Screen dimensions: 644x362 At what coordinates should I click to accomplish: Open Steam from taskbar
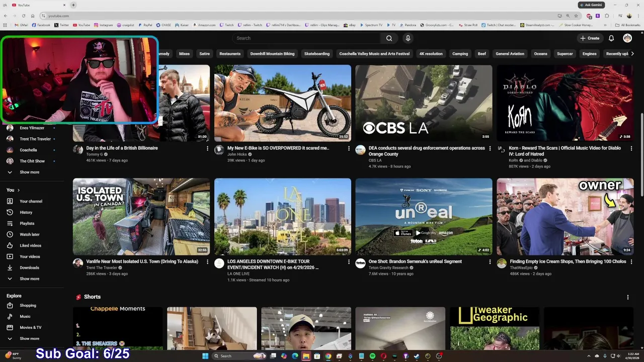[x=417, y=356]
